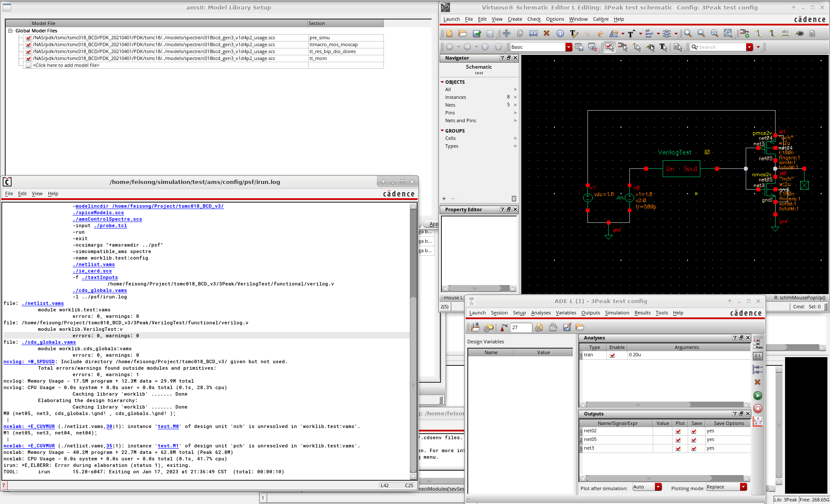The width and height of the screenshot is (830, 504).
Task: Uncheck the ttmacro_mos_moscap model file checkbox
Action: pos(29,45)
